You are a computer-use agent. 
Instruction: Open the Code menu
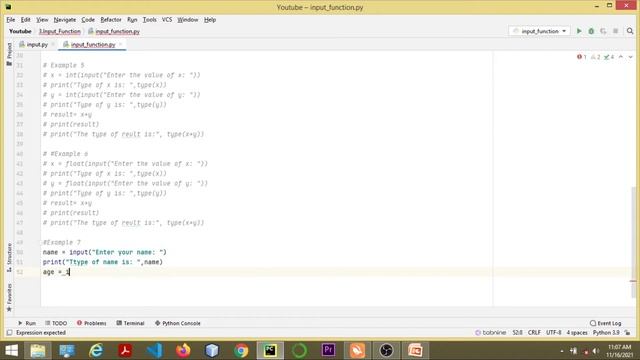pos(88,20)
